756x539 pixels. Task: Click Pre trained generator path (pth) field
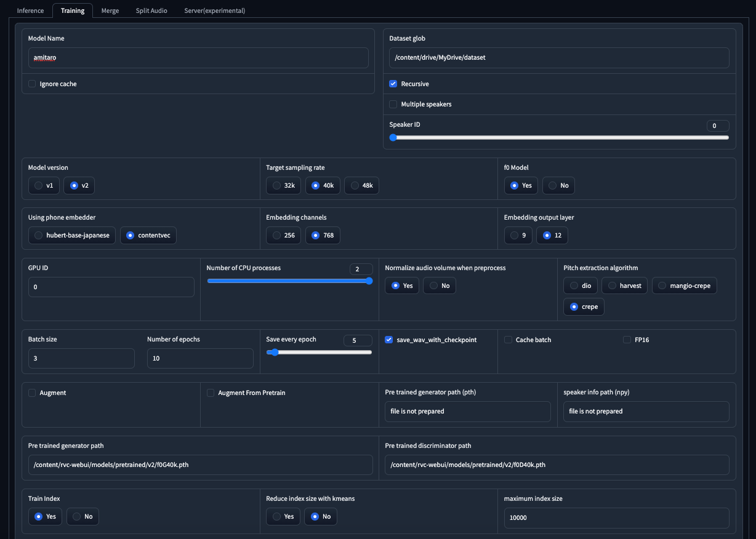pyautogui.click(x=468, y=411)
